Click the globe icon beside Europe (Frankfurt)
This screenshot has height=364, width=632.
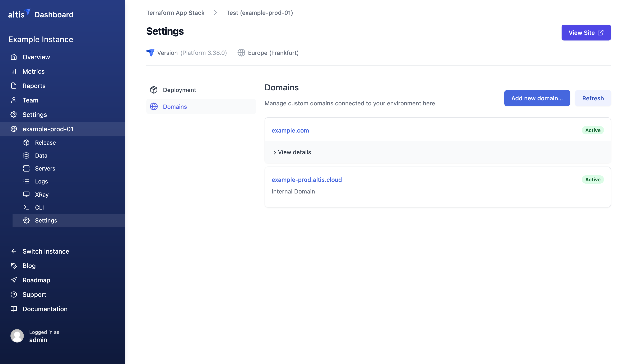tap(241, 53)
